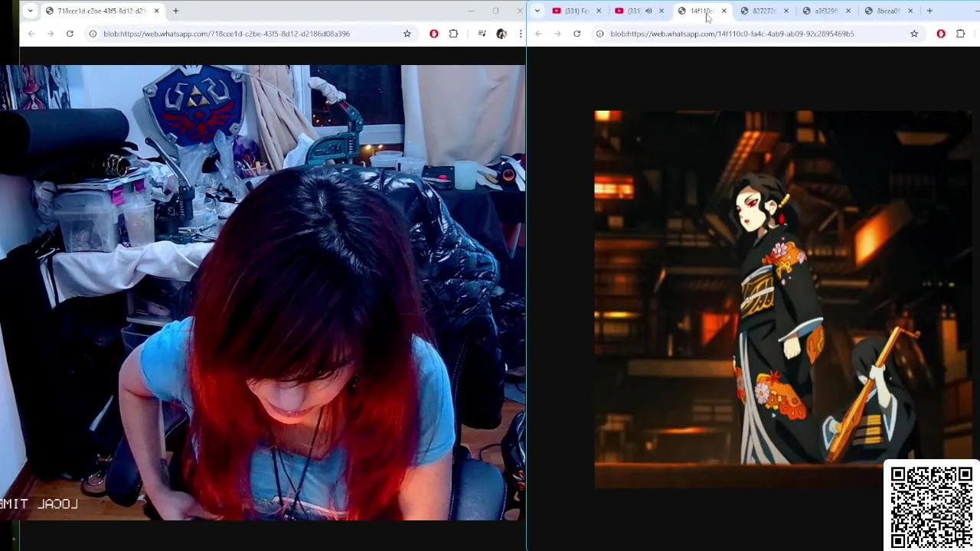This screenshot has height=551, width=980.
Task: Click the webcam video in left window
Action: pyautogui.click(x=263, y=292)
